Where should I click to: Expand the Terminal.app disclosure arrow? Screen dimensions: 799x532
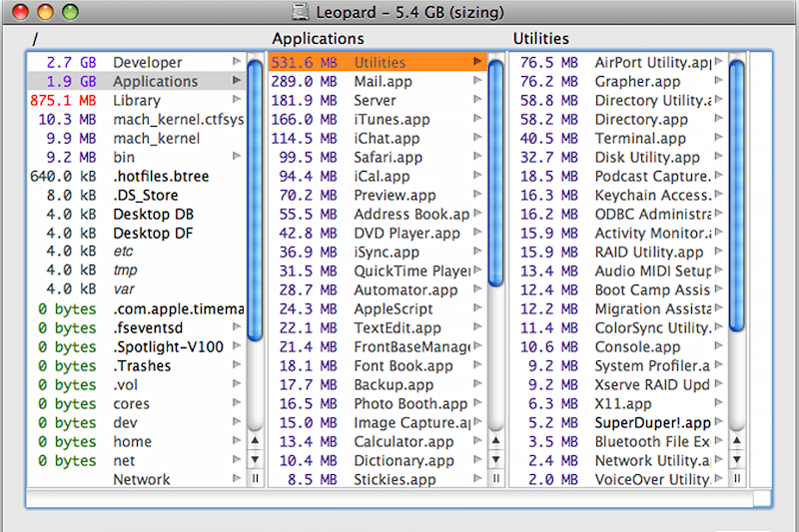(x=718, y=138)
